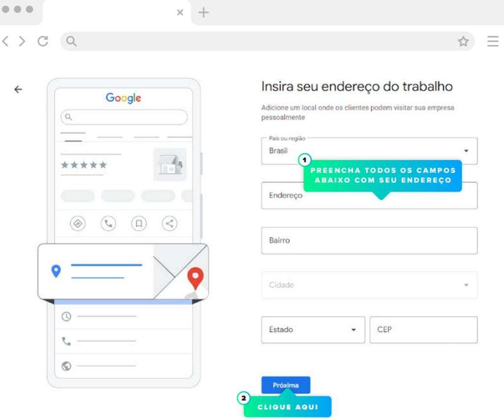
Task: Go back with the page's left arrow
Action: pyautogui.click(x=18, y=90)
